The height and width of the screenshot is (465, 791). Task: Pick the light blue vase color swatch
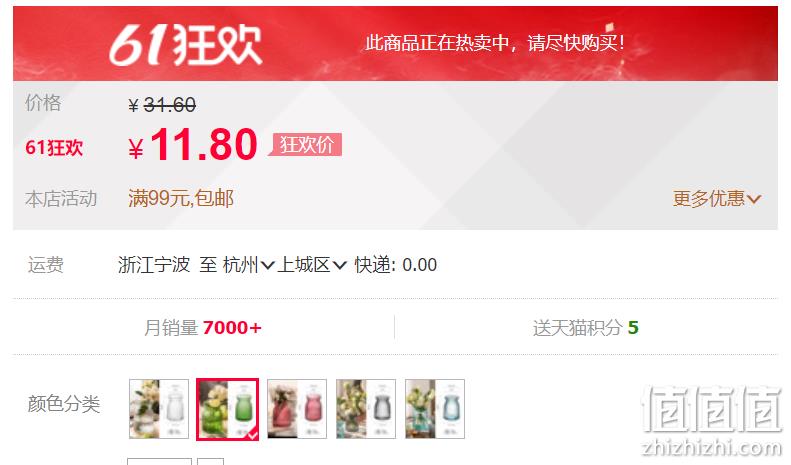tap(435, 409)
